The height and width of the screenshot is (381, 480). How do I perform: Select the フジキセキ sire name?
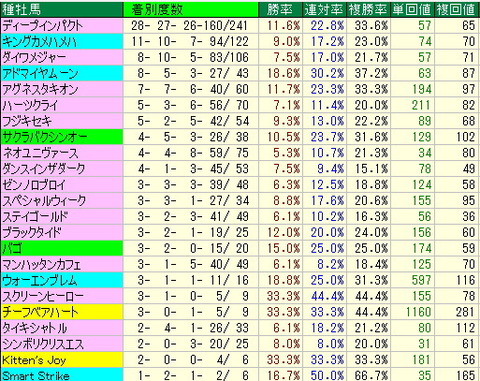pos(27,121)
